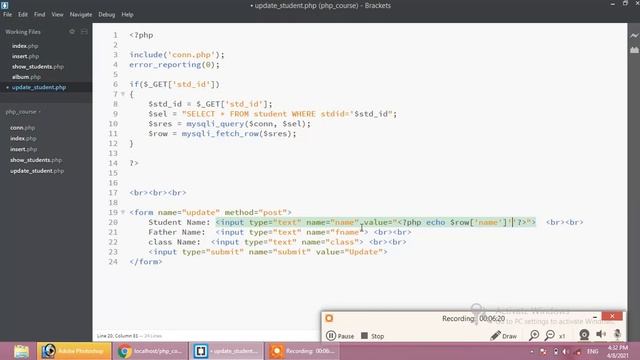Click the zoom out magnifier in recorder

click(550, 336)
